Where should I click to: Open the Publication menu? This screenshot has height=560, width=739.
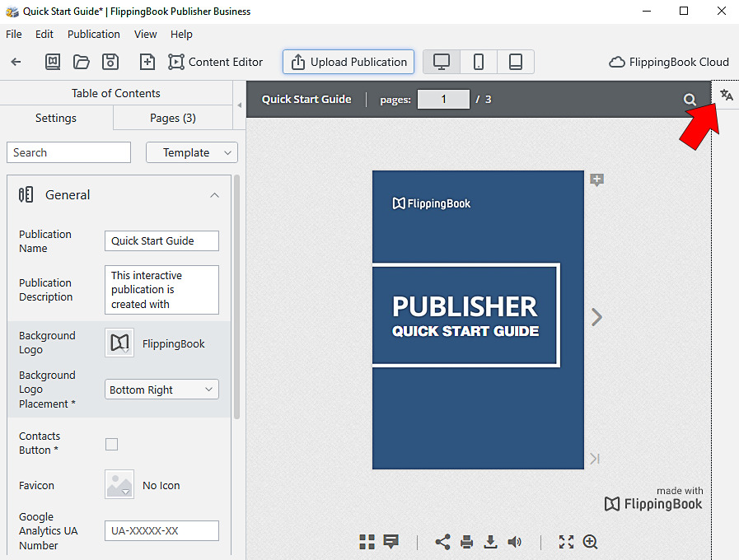[94, 35]
